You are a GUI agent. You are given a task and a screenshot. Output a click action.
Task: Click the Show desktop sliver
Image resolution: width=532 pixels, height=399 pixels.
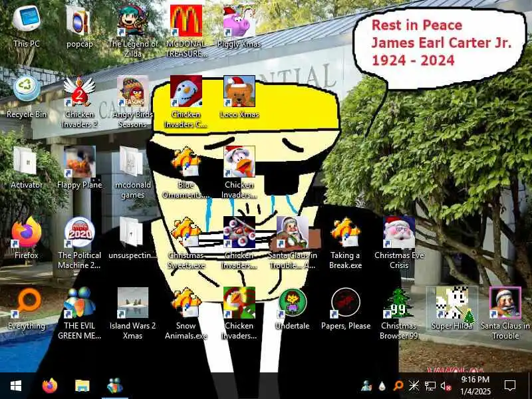(x=530, y=386)
